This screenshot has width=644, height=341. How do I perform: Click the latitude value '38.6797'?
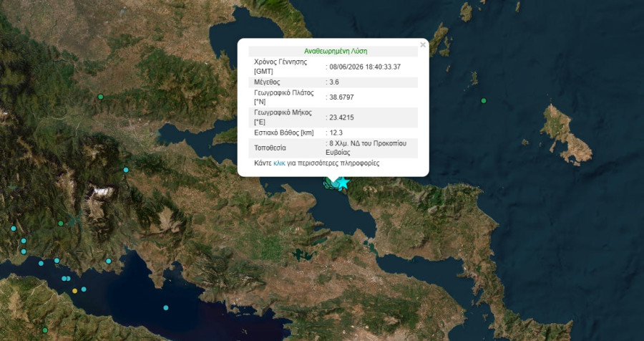[342, 97]
